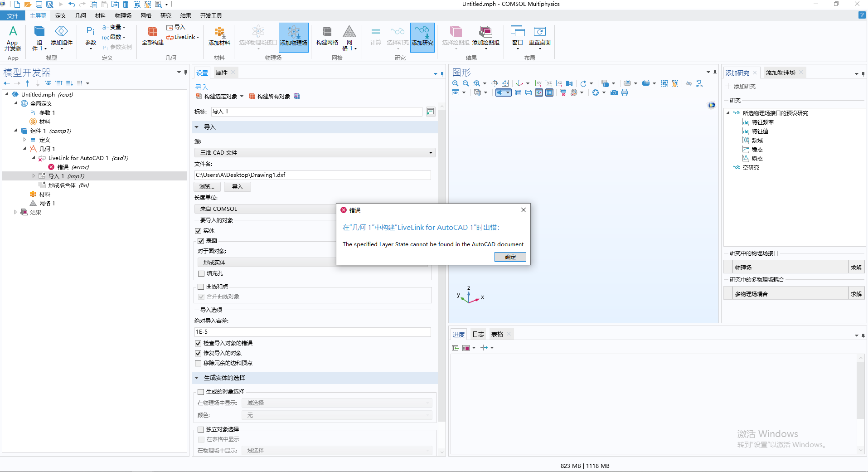The image size is (868, 472).
Task: Click the 浏览... browse button
Action: 207,187
